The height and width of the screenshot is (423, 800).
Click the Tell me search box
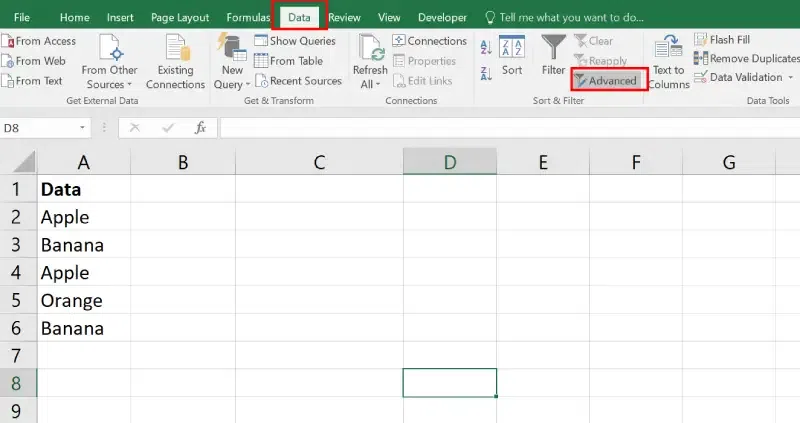[564, 17]
